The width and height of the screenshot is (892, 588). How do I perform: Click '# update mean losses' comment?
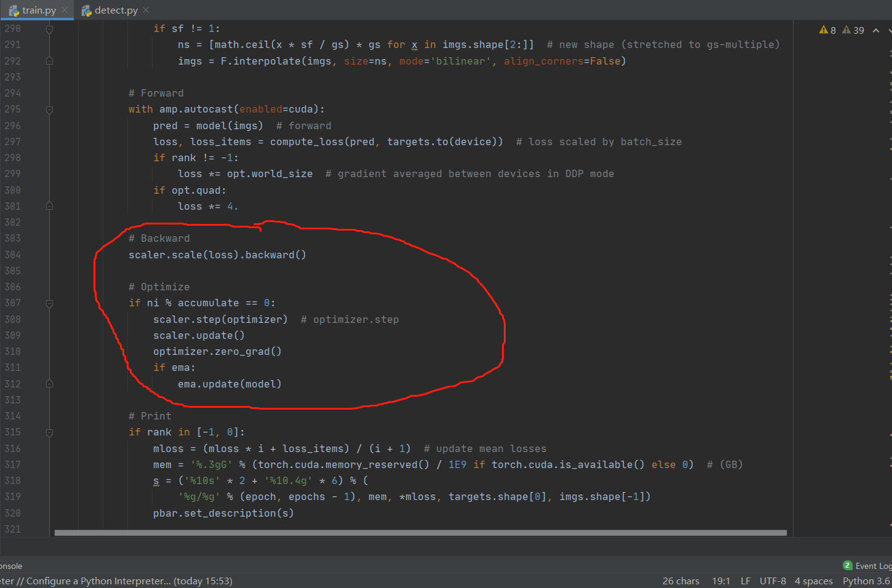tap(485, 448)
